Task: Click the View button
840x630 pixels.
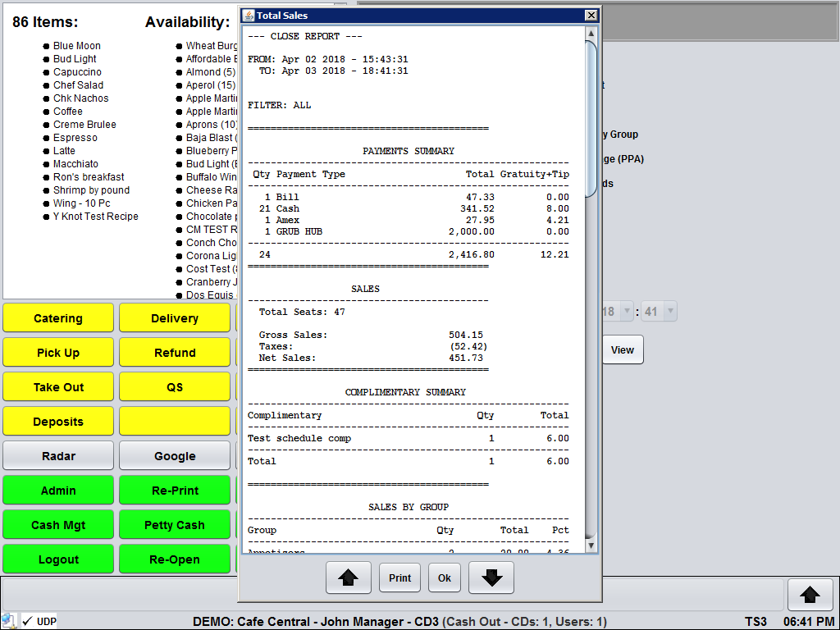Action: click(x=622, y=350)
